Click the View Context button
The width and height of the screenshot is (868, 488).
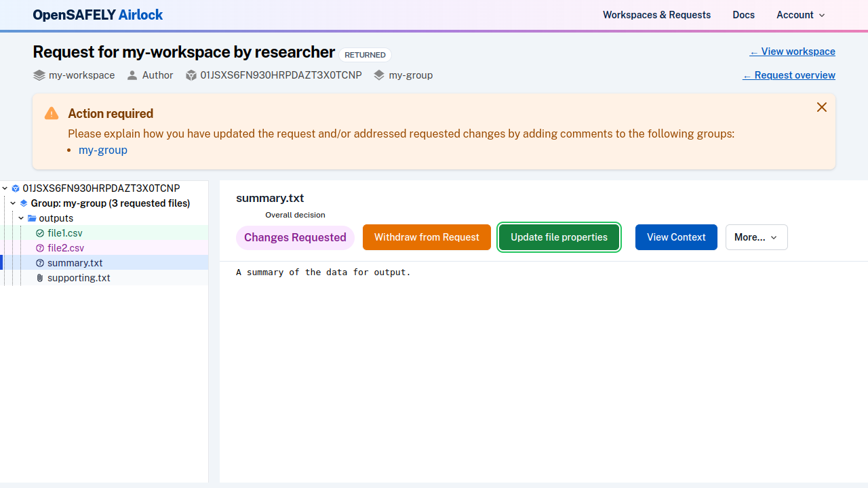675,237
